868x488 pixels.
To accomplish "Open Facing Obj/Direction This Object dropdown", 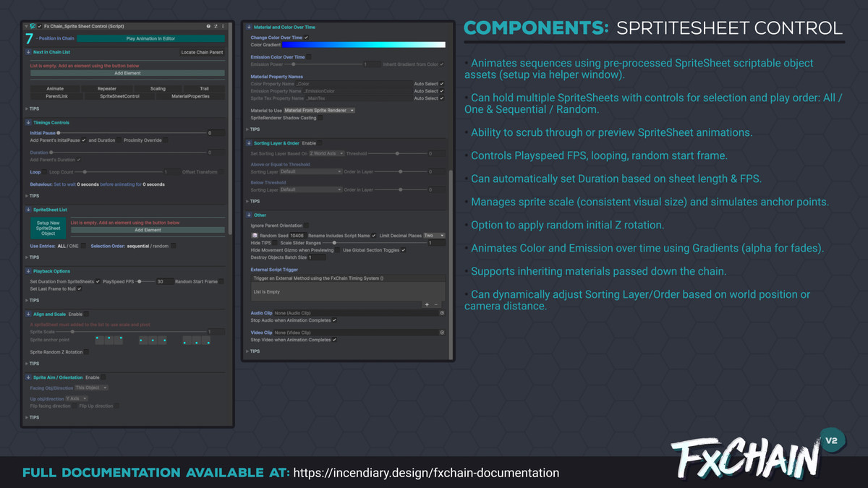I will [91, 388].
